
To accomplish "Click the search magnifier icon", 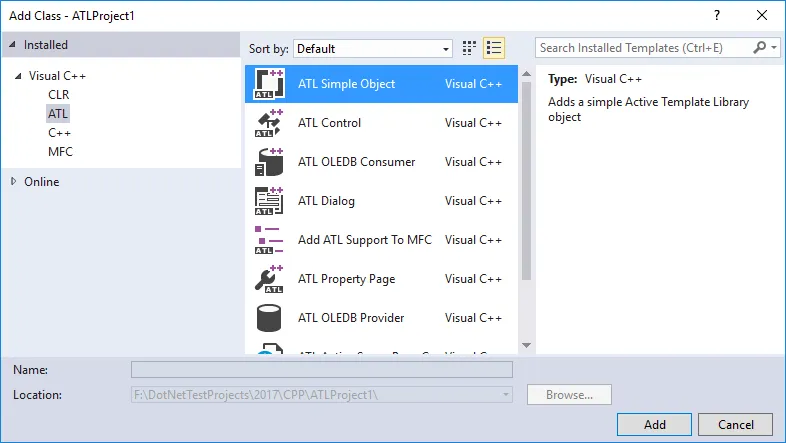I will (x=759, y=48).
